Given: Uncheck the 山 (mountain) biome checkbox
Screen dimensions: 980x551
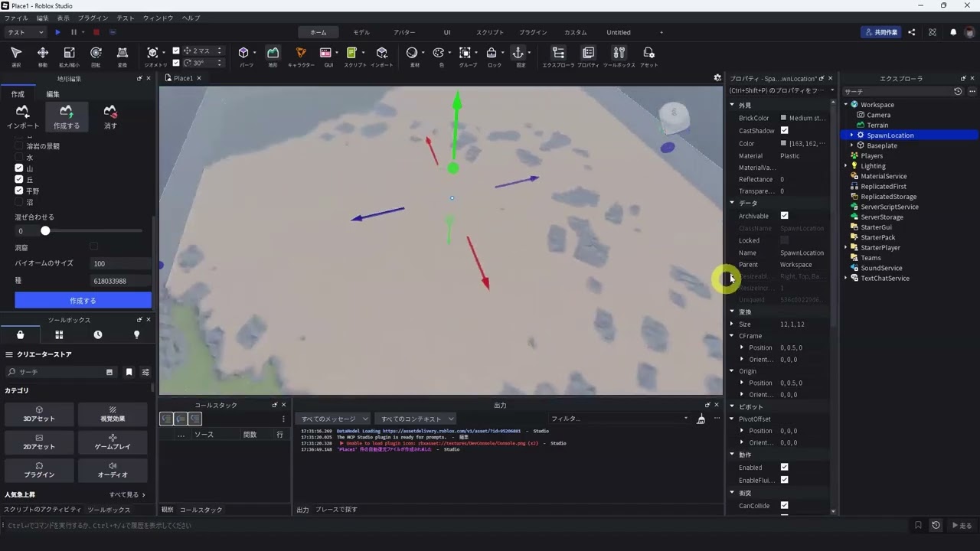Looking at the screenshot, I should [19, 168].
